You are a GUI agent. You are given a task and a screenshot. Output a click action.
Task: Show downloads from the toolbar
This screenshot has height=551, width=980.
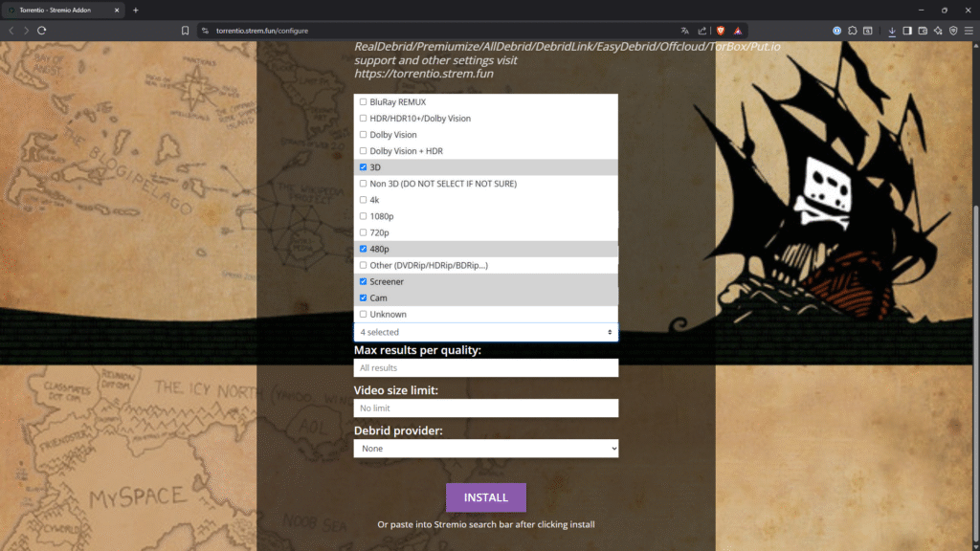[x=892, y=31]
